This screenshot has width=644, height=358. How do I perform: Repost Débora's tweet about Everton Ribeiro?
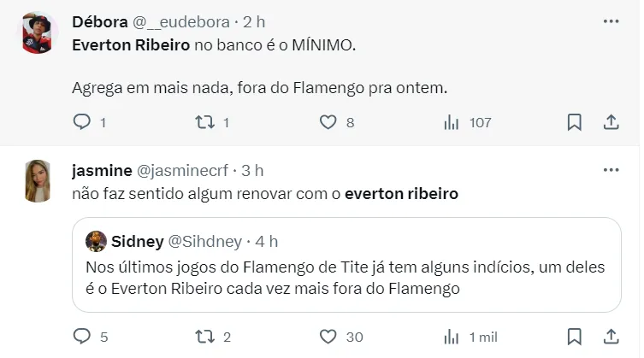coord(203,122)
